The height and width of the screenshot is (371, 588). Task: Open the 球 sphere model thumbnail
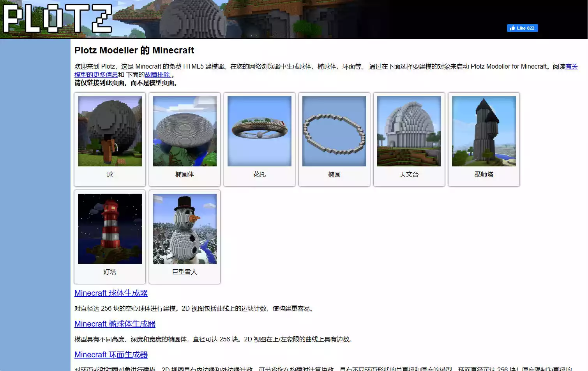(x=110, y=131)
